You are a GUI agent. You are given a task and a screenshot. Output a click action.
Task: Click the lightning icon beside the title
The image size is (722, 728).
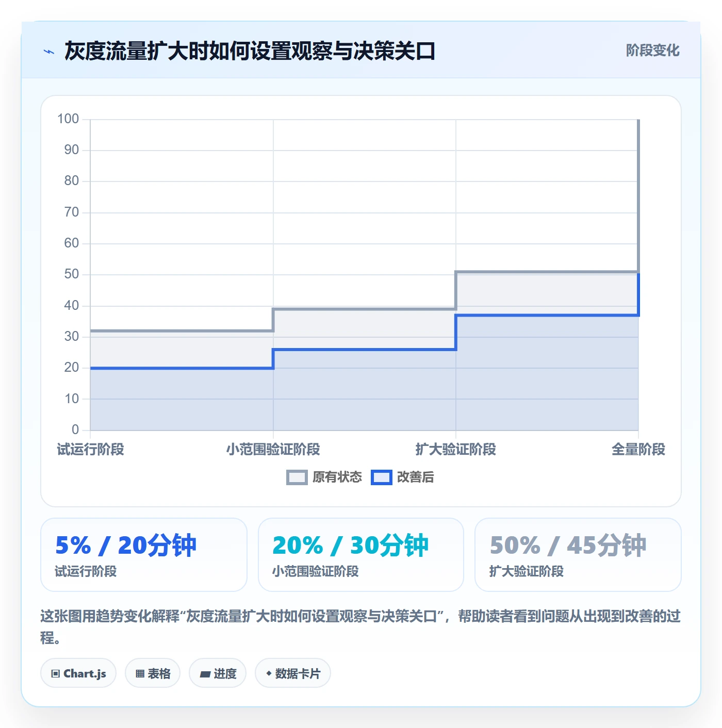(49, 52)
